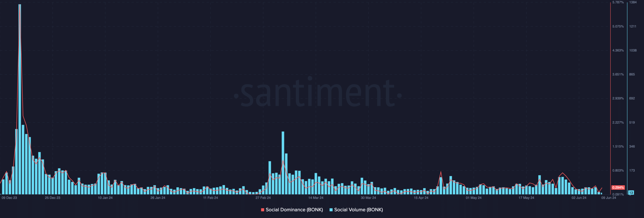Select the 17 May 24 date label
This screenshot has width=644, height=218.
pyautogui.click(x=526, y=198)
